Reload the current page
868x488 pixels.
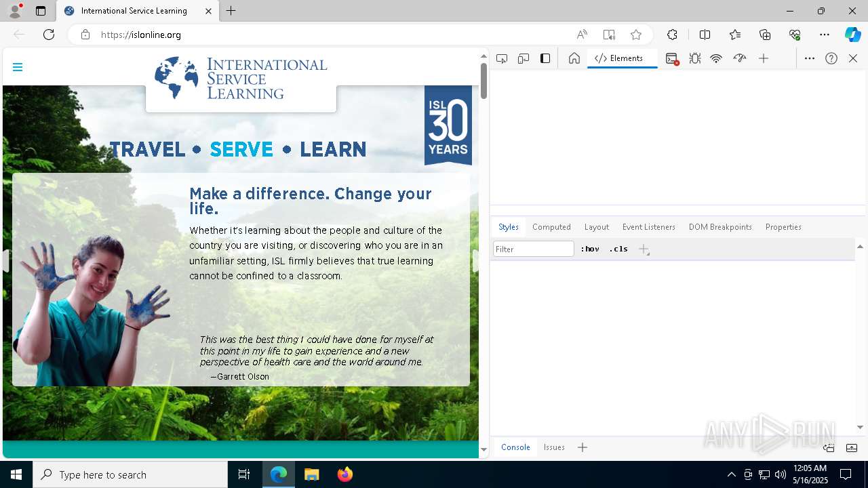pyautogui.click(x=49, y=35)
